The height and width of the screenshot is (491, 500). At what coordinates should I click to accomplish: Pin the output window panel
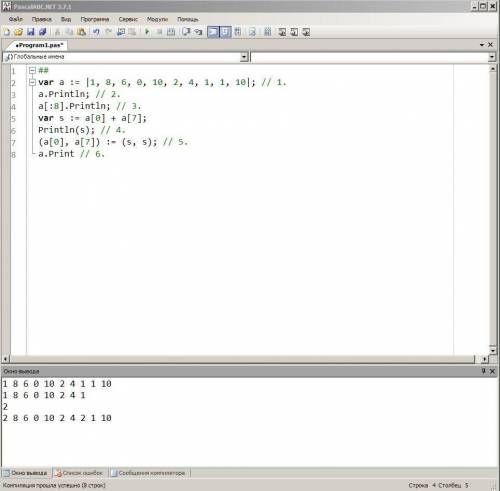pos(483,371)
